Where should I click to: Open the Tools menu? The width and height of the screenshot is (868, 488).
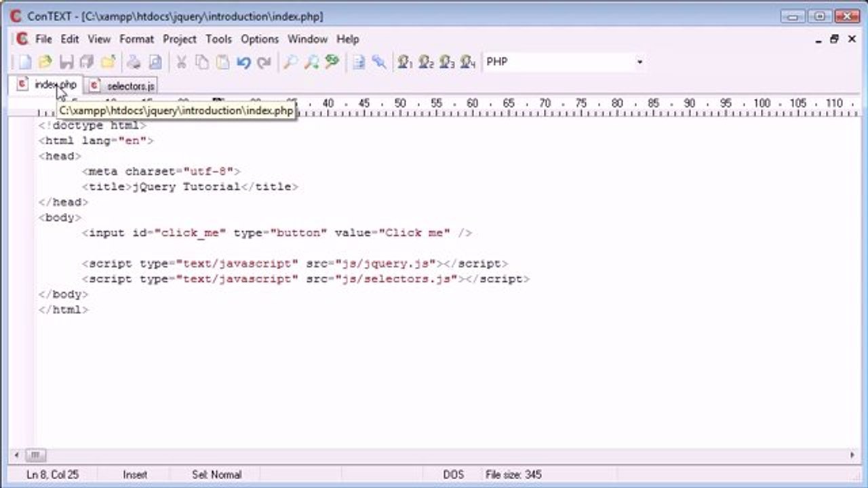(x=218, y=39)
